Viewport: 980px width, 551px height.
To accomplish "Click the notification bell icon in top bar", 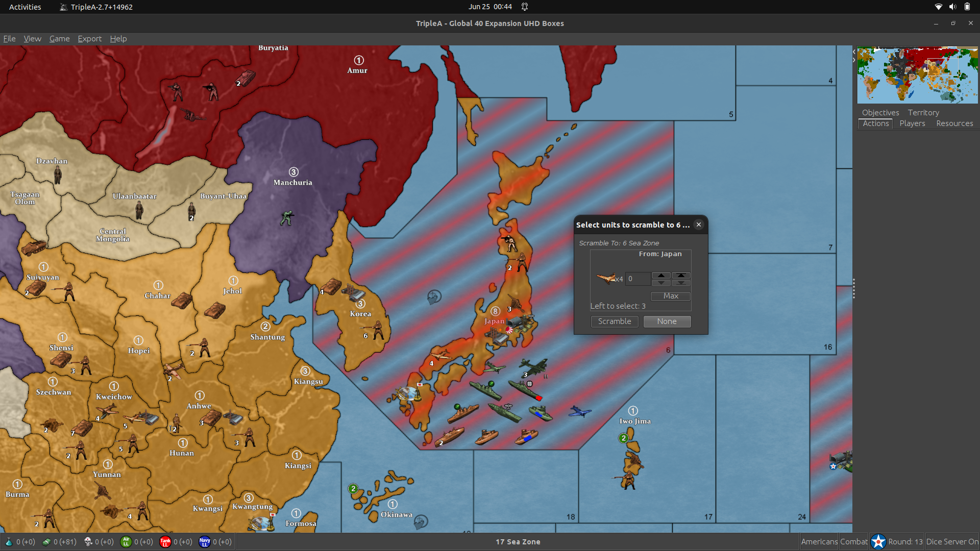I will coord(525,7).
